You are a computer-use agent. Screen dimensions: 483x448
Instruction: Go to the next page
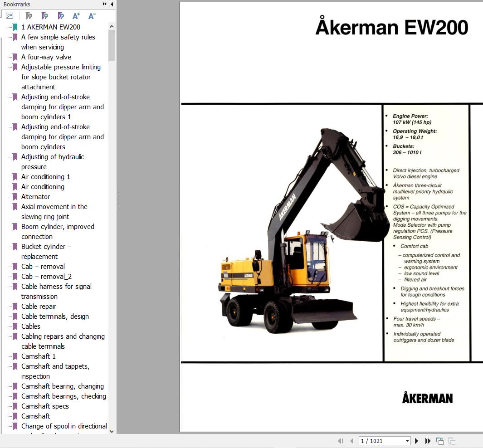pos(416,441)
